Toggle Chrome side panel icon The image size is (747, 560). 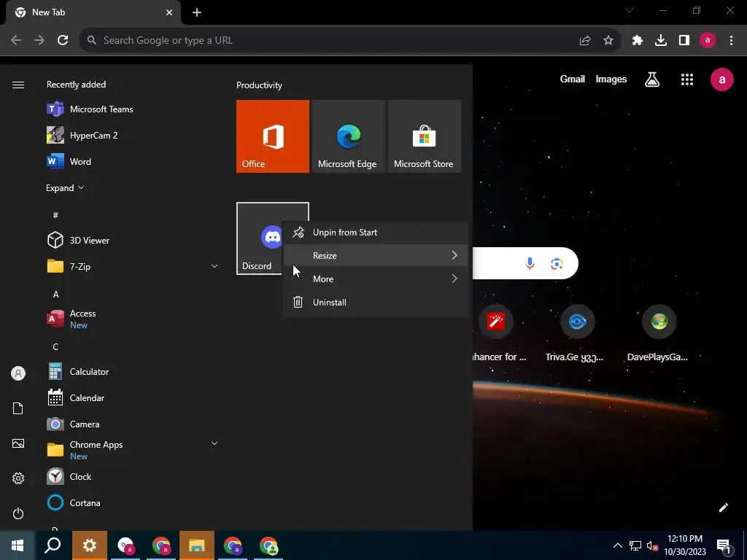(684, 41)
